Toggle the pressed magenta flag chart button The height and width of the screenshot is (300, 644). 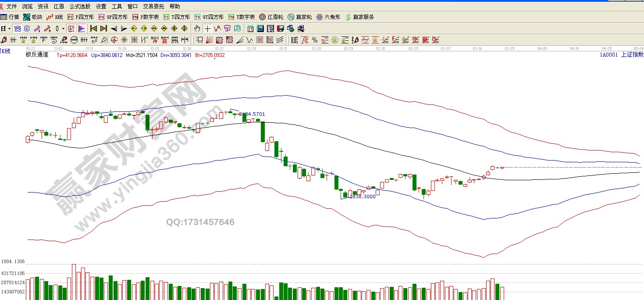81,29
